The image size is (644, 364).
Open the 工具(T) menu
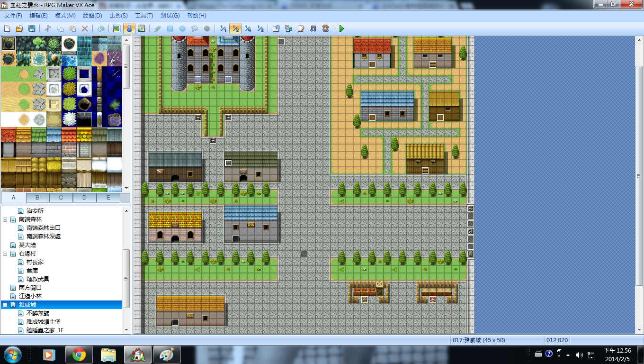(x=144, y=16)
